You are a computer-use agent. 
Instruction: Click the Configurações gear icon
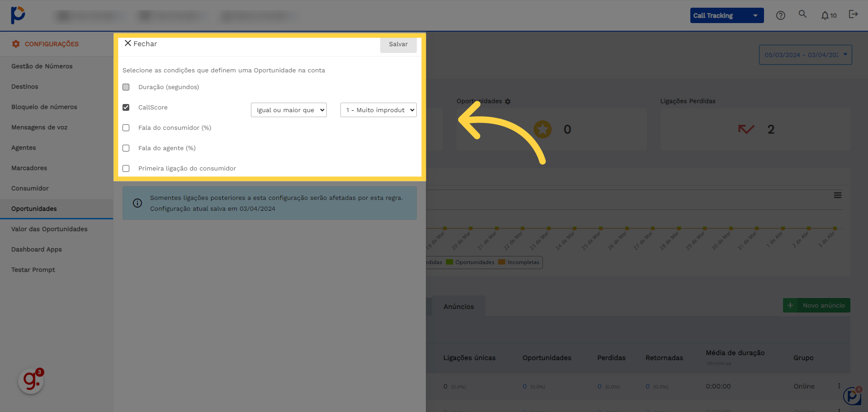[x=16, y=44]
